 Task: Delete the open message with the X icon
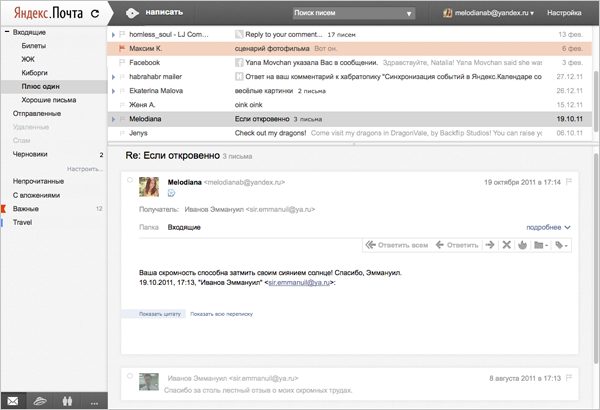point(506,245)
